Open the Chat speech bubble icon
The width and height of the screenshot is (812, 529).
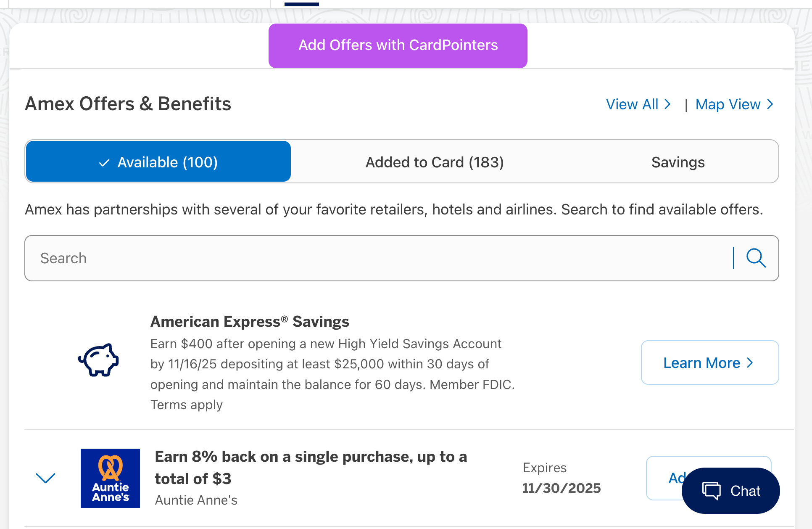[x=711, y=491]
